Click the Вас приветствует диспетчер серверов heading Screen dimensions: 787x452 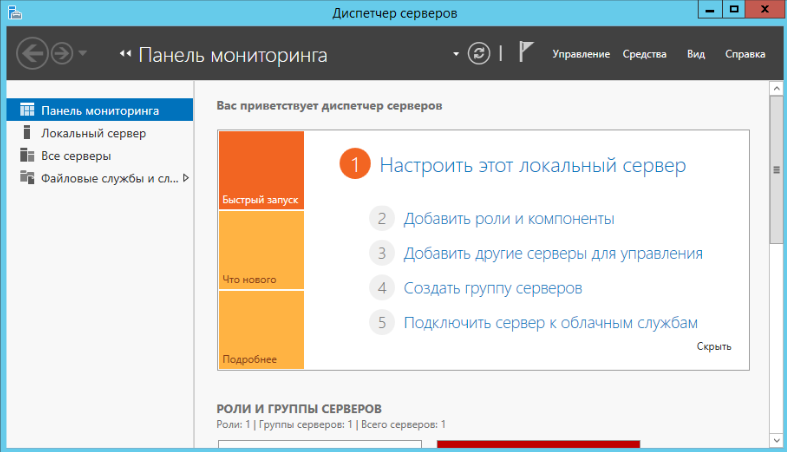tap(329, 106)
